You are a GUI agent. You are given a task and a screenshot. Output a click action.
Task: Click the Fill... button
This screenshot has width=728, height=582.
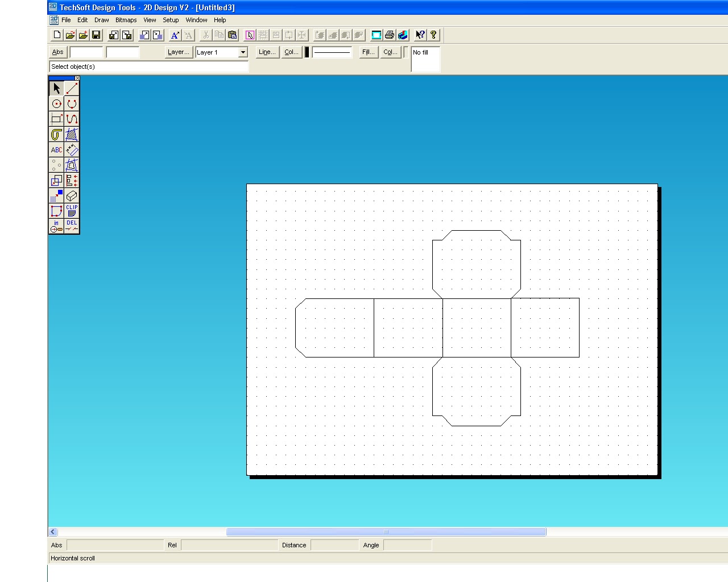[367, 52]
